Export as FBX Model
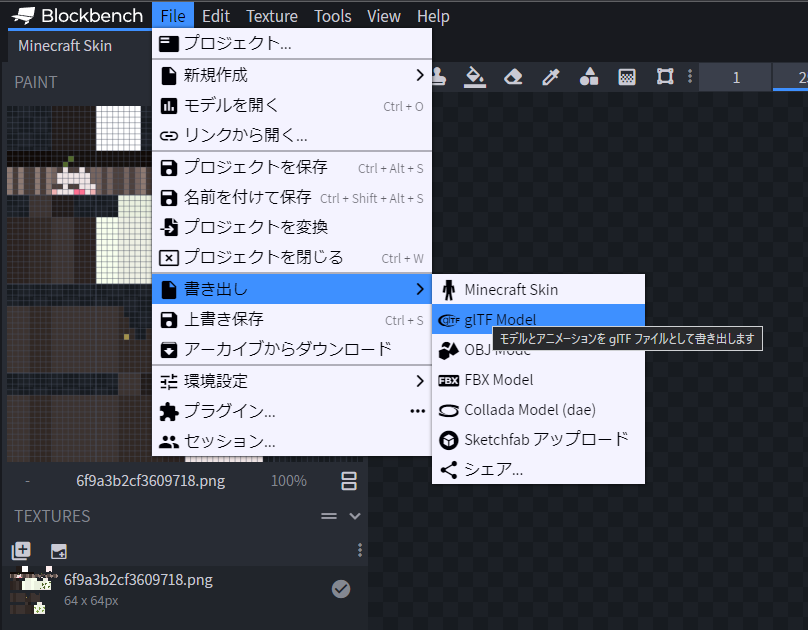The width and height of the screenshot is (808, 630). pyautogui.click(x=538, y=380)
